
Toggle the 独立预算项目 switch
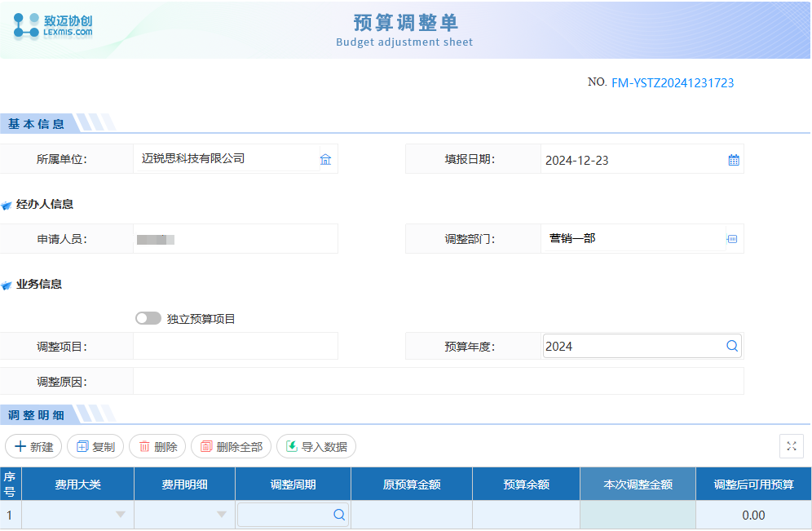tap(148, 319)
